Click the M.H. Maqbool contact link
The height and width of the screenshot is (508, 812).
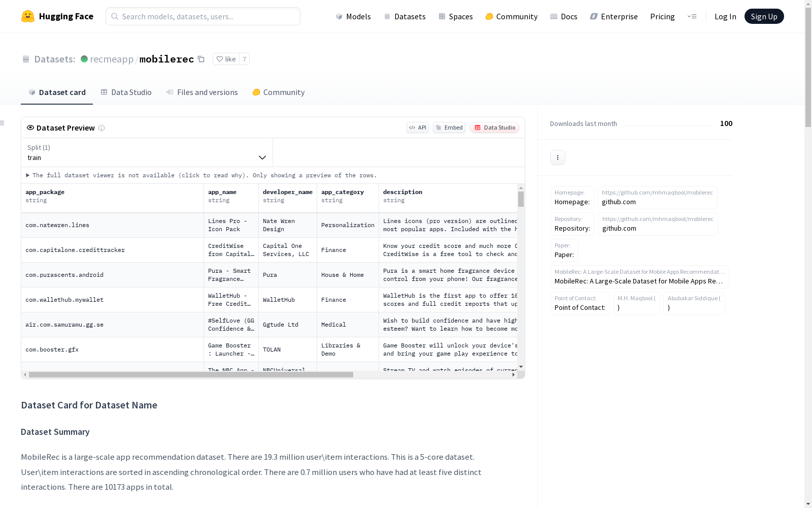click(636, 303)
